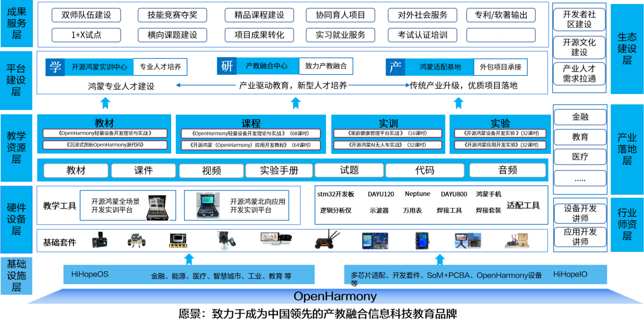
Task: Choose the 音频 resource box
Action: [x=508, y=171]
